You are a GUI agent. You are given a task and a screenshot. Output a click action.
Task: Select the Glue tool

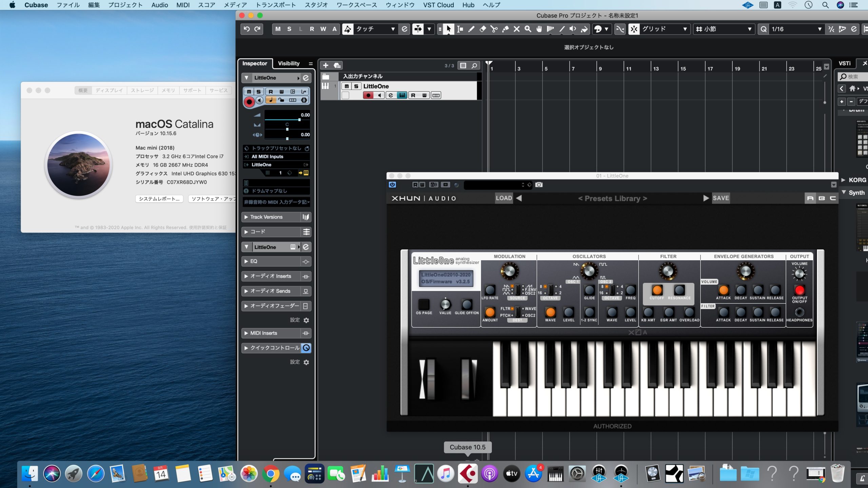(x=505, y=29)
